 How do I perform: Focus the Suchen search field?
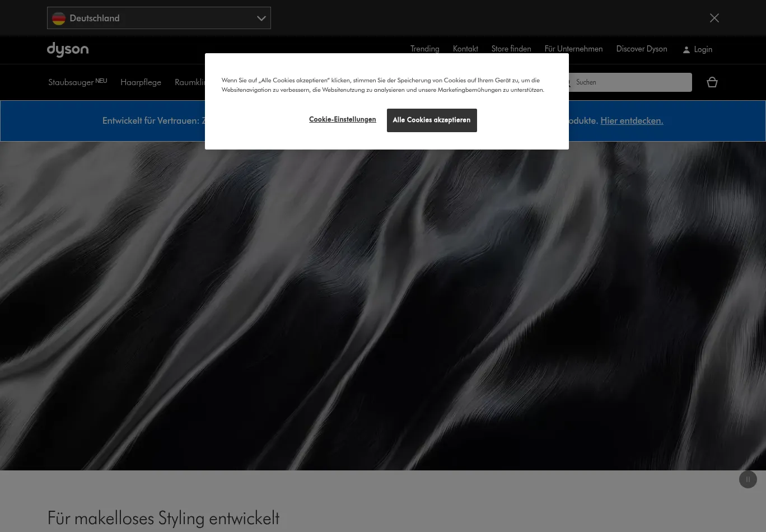pyautogui.click(x=630, y=82)
